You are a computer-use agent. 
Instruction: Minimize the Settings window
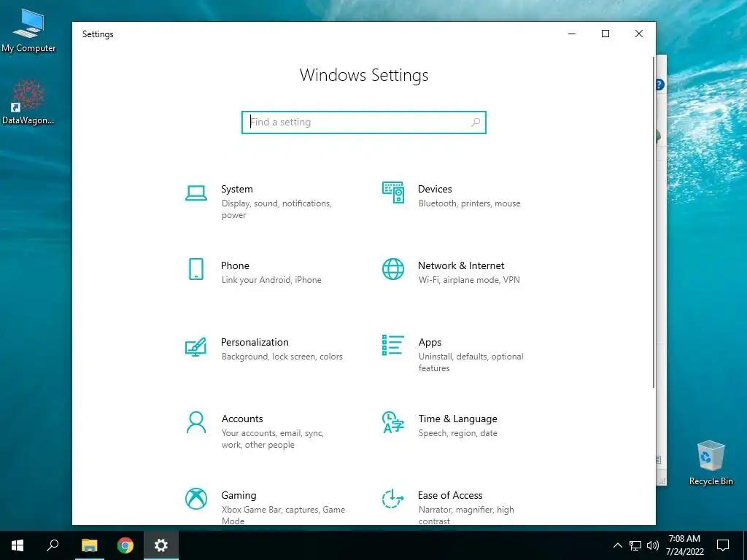click(572, 34)
